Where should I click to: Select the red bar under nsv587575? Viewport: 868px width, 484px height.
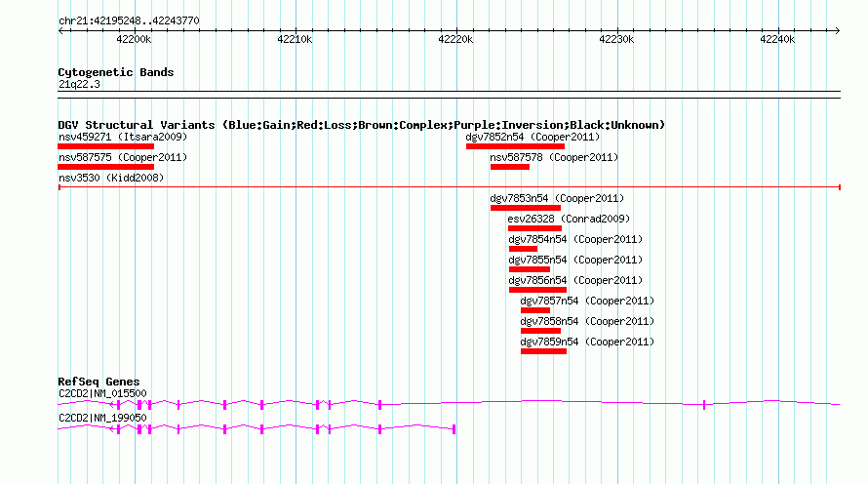click(x=105, y=167)
